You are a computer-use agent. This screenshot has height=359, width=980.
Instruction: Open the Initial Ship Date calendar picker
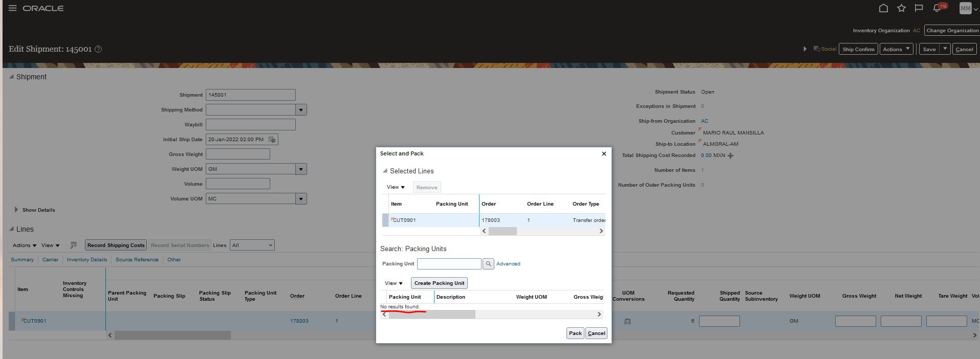pyautogui.click(x=272, y=139)
